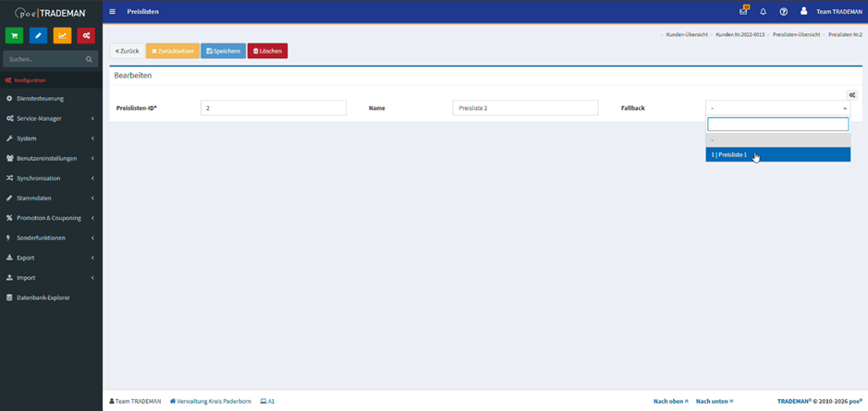Focus the Name input field
The width and height of the screenshot is (868, 411).
[x=525, y=108]
